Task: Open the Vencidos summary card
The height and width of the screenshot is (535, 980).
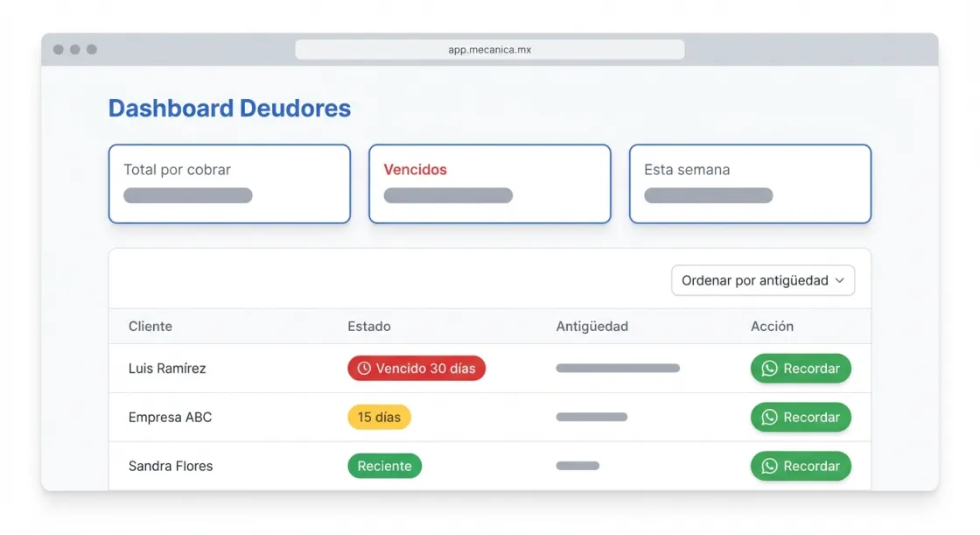Action: tap(490, 184)
